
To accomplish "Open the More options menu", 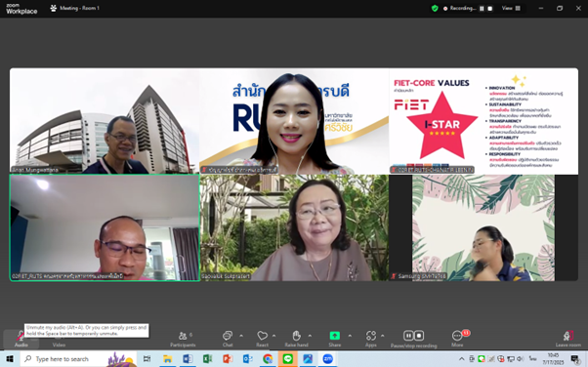I will [x=457, y=339].
